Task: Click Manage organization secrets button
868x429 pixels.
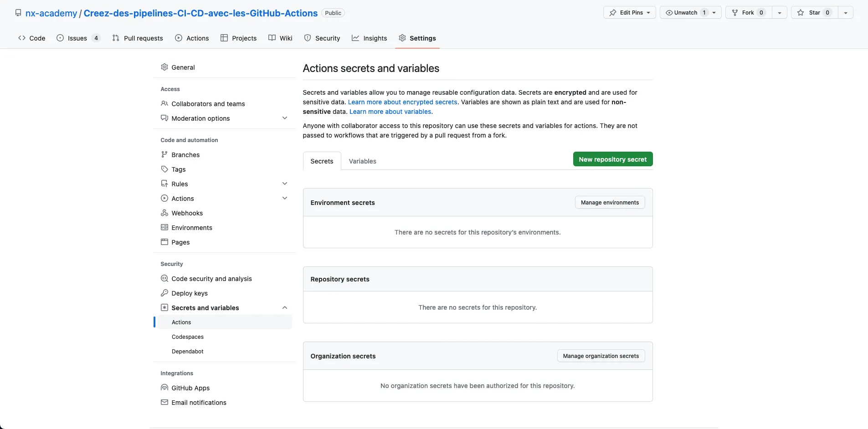Action: [601, 356]
